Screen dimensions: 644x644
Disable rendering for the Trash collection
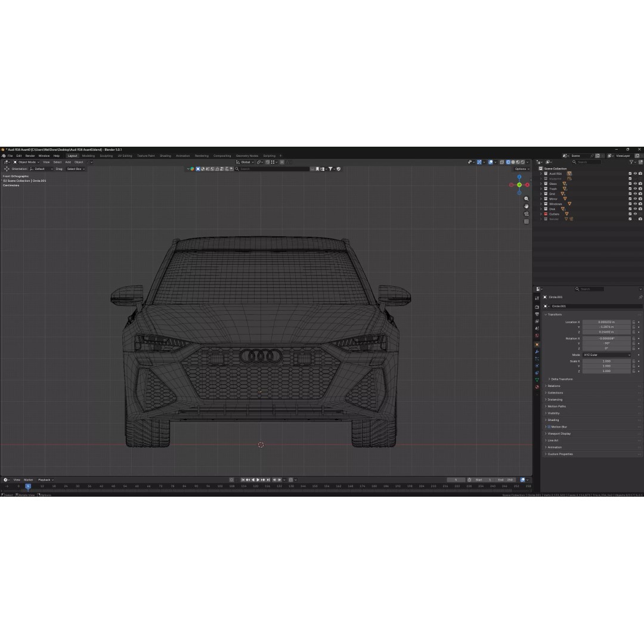click(x=640, y=189)
